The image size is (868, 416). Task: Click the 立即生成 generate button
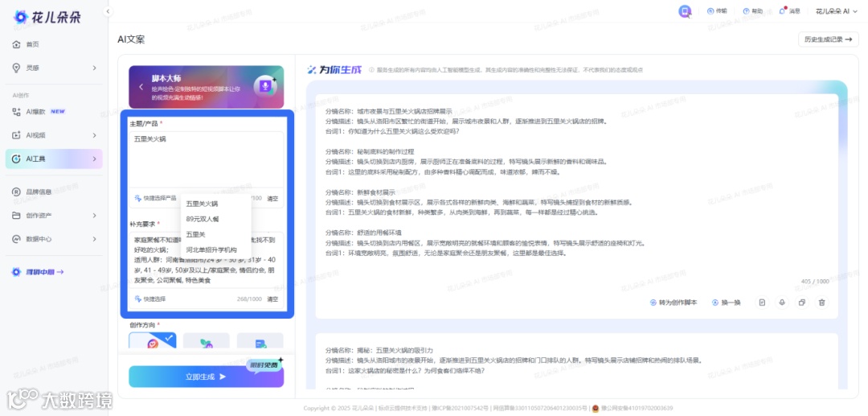[206, 377]
